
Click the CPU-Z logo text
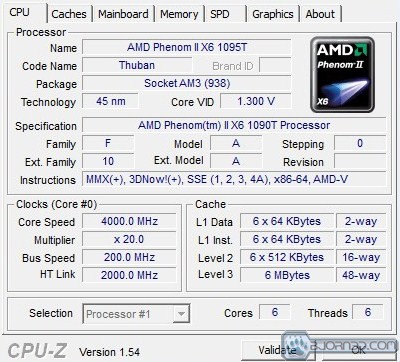tap(37, 351)
